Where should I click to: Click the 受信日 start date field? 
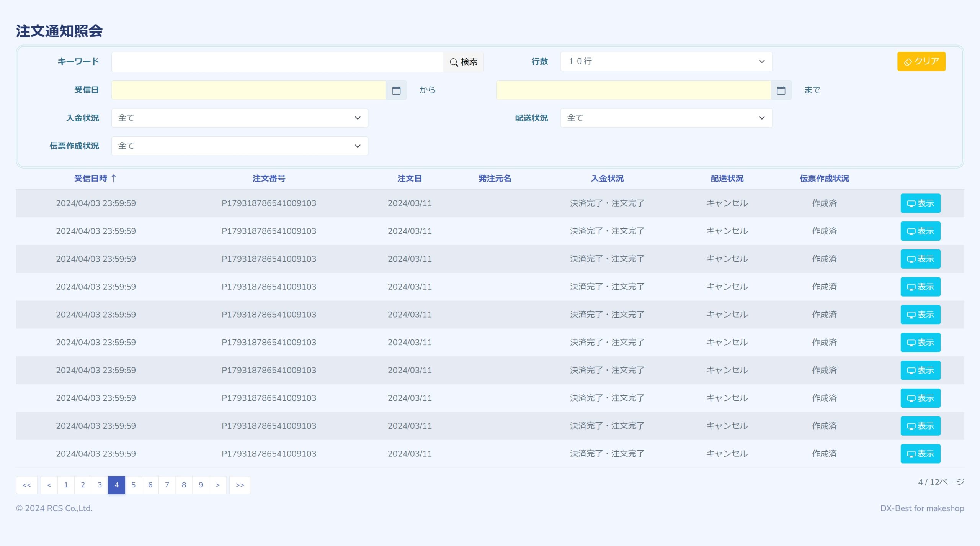(248, 90)
